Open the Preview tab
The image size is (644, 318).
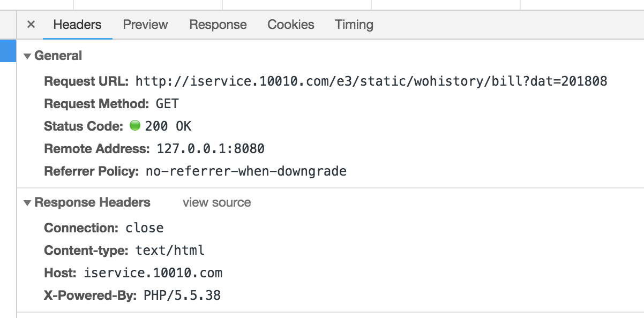[145, 25]
